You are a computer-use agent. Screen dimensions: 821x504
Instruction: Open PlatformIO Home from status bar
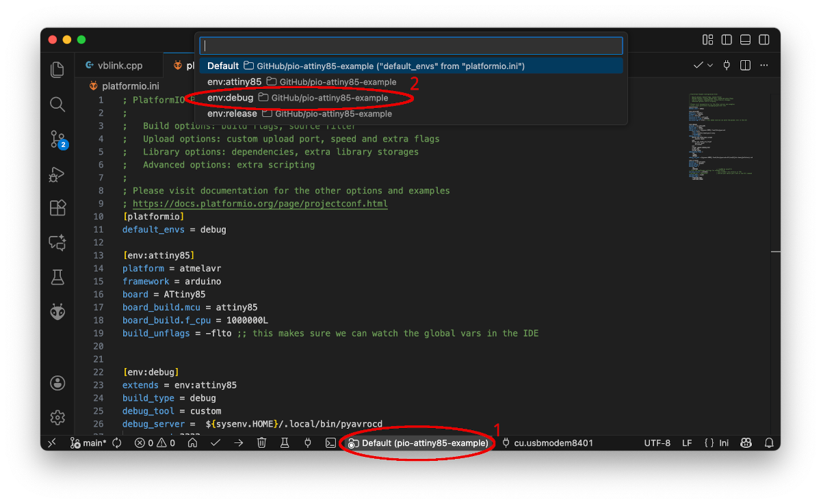pos(193,443)
